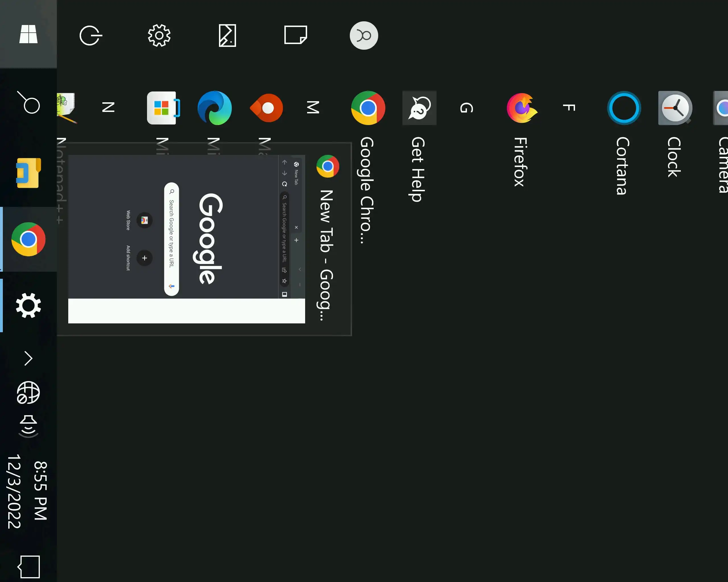728x582 pixels.
Task: Open the Documents shortcut in the Start menu
Action: (x=295, y=36)
